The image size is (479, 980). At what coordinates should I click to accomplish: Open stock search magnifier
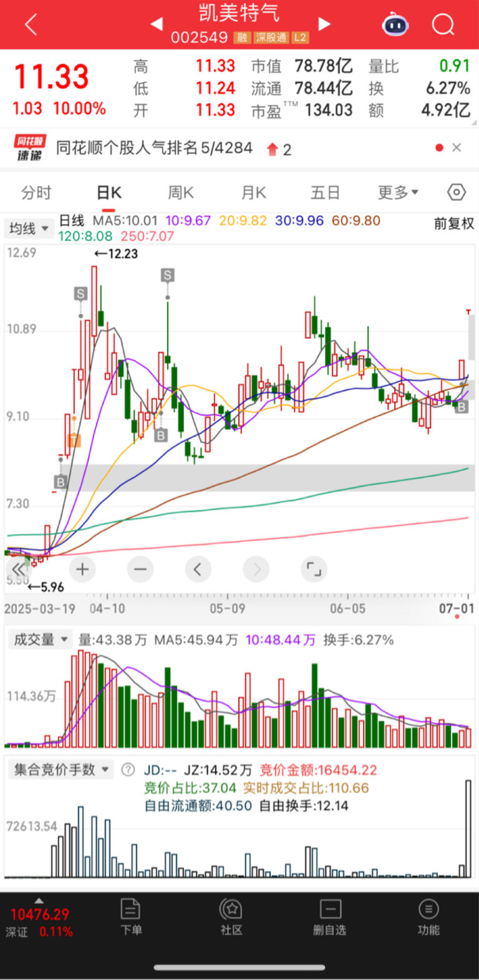pyautogui.click(x=443, y=25)
